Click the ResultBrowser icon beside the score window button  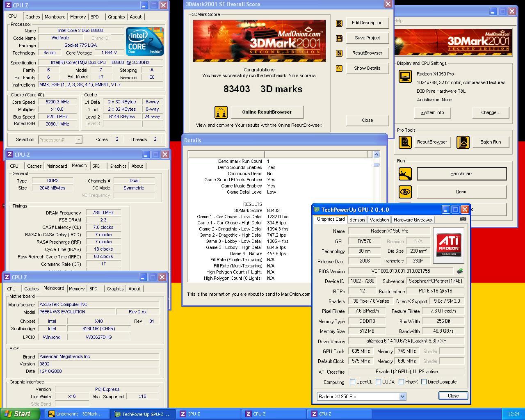click(339, 53)
